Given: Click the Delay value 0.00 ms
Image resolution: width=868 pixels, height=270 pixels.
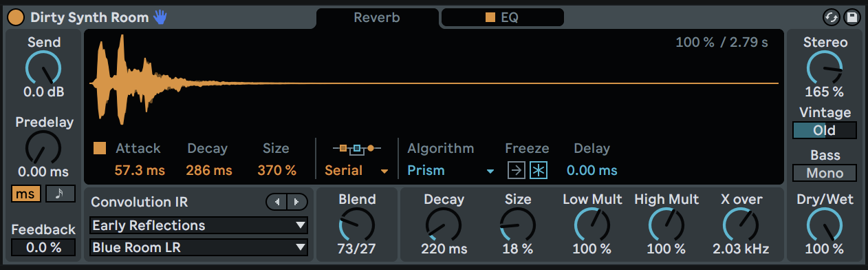Looking at the screenshot, I should 592,170.
